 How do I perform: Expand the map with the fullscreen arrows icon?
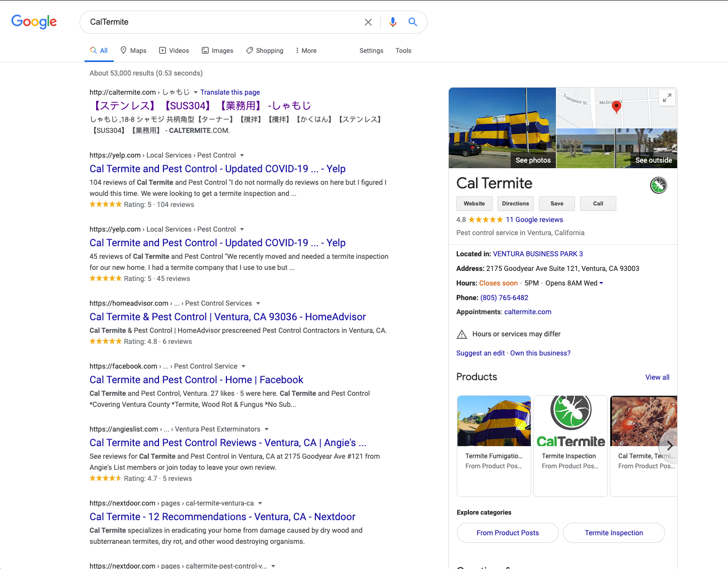click(667, 98)
